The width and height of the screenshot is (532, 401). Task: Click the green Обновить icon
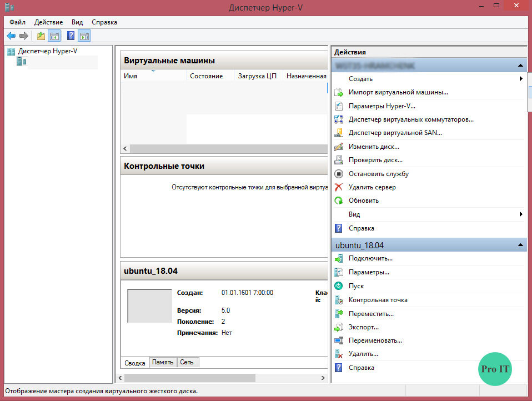pyautogui.click(x=339, y=200)
